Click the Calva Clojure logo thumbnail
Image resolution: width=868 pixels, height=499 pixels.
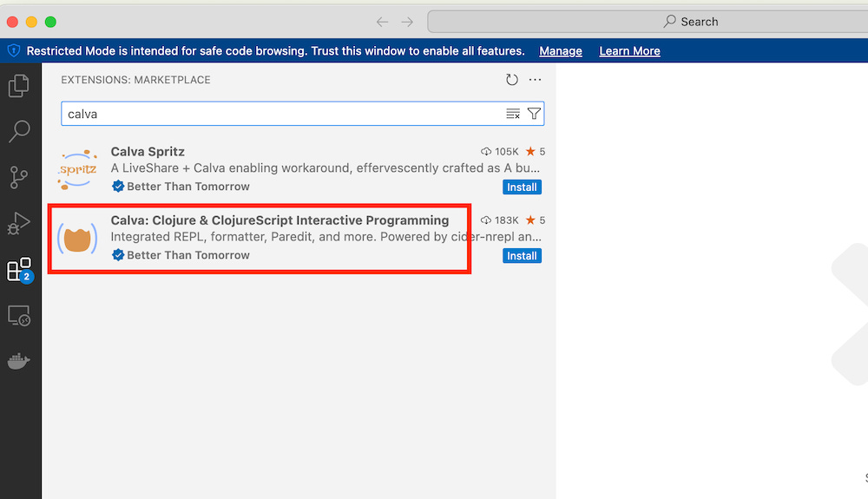point(77,238)
